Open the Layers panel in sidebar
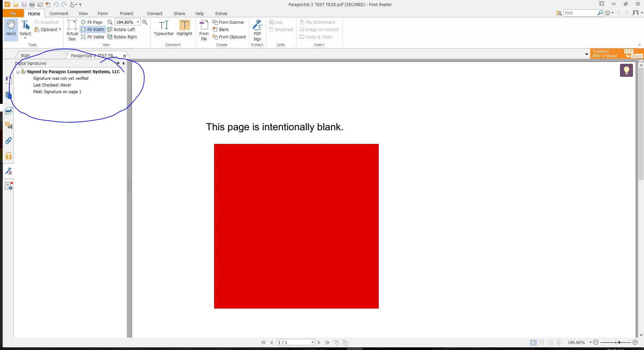Viewport: 644px width, 350px height. point(9,111)
